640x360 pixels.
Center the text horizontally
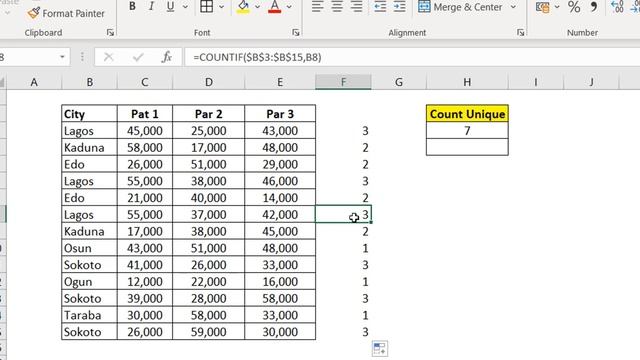337,7
